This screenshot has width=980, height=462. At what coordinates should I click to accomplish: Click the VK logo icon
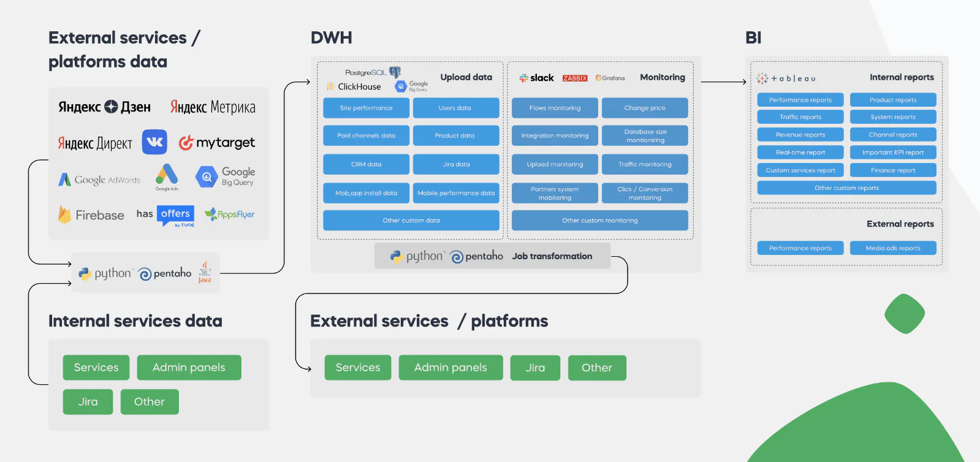point(154,142)
